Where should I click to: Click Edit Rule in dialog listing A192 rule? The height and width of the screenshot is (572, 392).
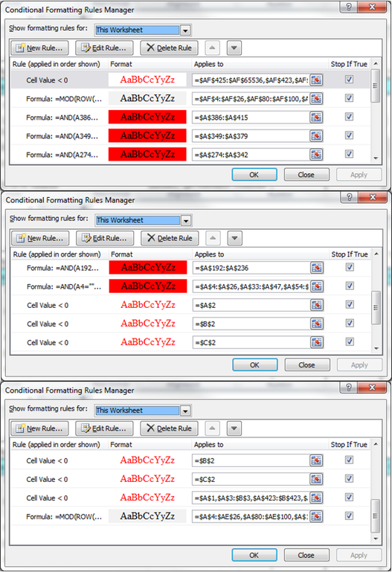coord(105,238)
